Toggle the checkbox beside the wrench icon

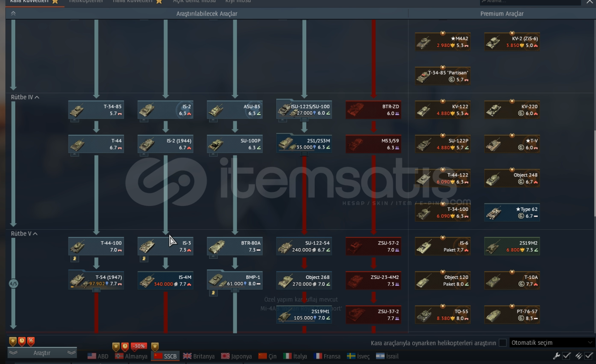(x=567, y=356)
